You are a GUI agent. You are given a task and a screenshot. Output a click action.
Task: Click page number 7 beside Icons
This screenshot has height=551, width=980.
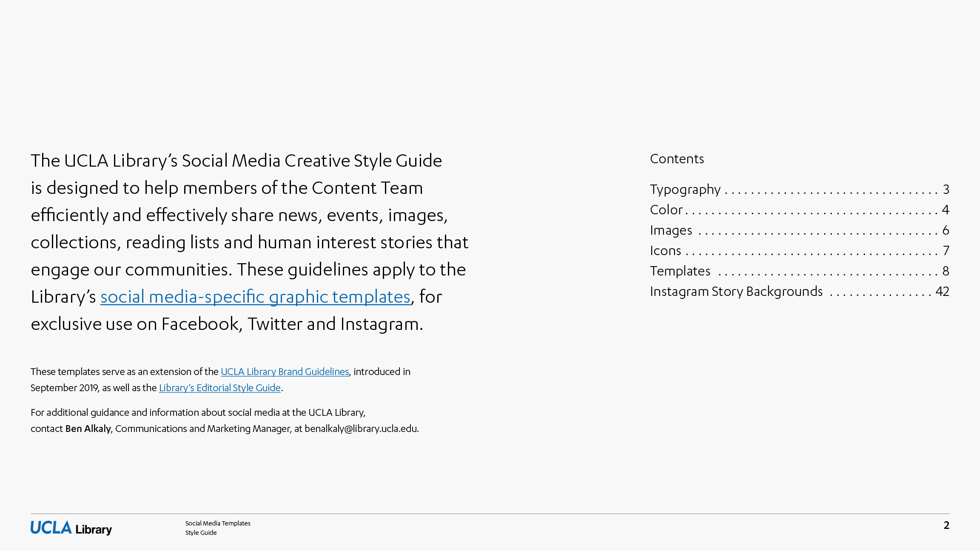coord(946,250)
